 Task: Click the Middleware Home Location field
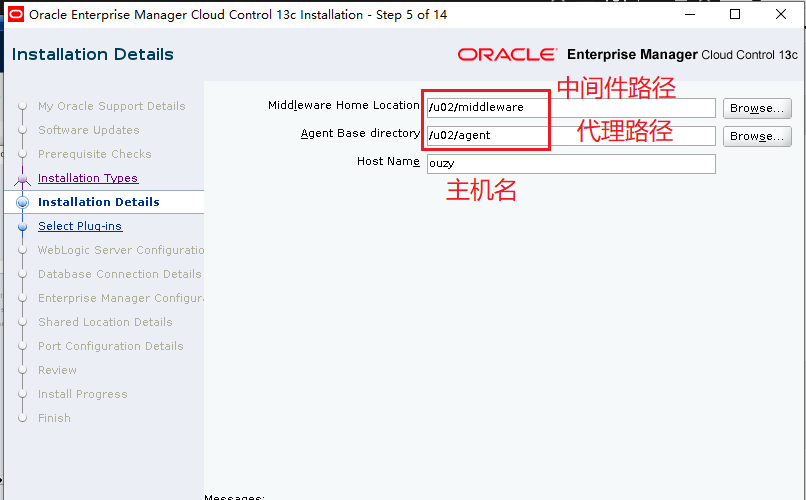[x=571, y=107]
